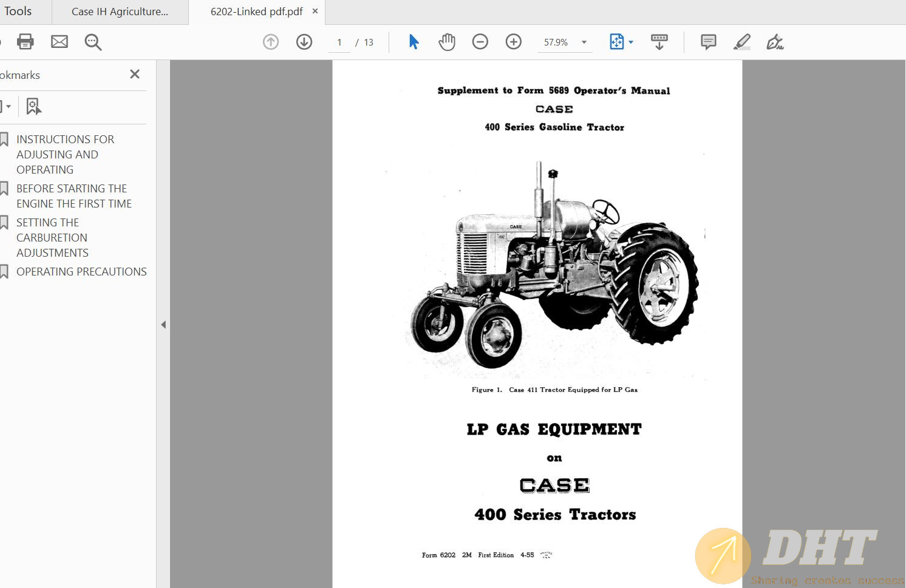This screenshot has width=906, height=588.
Task: Click bookmark icon beside INSTRUCTIONS FOR ADJUSTING
Action: (4, 140)
